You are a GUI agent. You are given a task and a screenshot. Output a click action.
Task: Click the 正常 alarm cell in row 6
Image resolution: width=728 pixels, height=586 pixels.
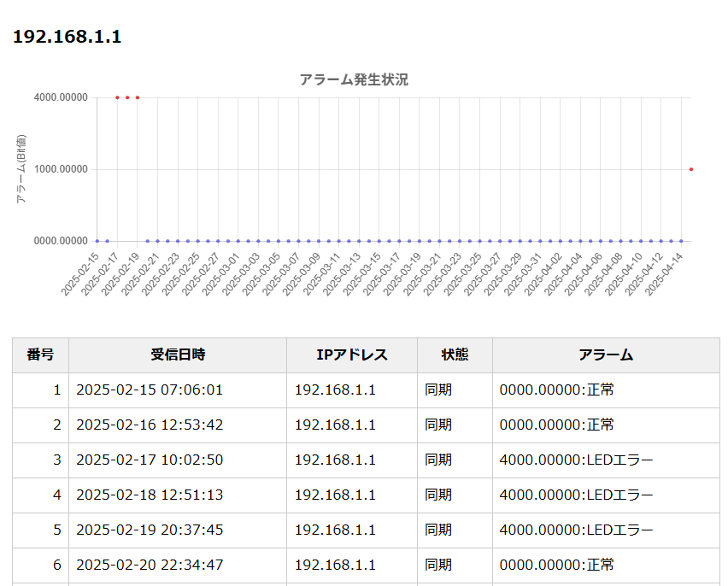coord(556,565)
